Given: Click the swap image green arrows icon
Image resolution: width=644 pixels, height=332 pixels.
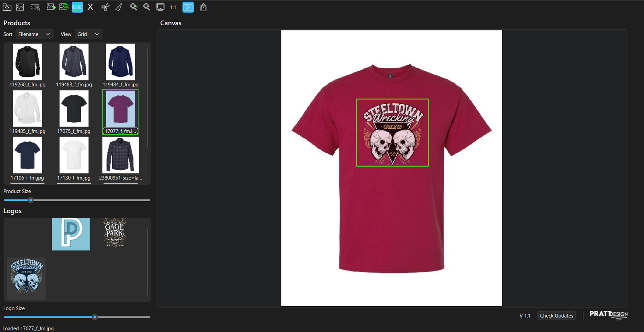Looking at the screenshot, I should [64, 7].
